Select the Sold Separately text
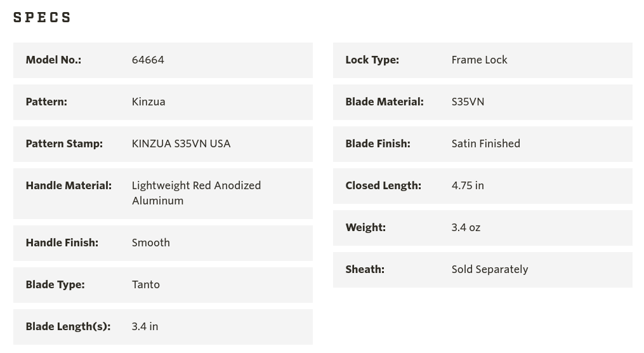 (x=489, y=269)
